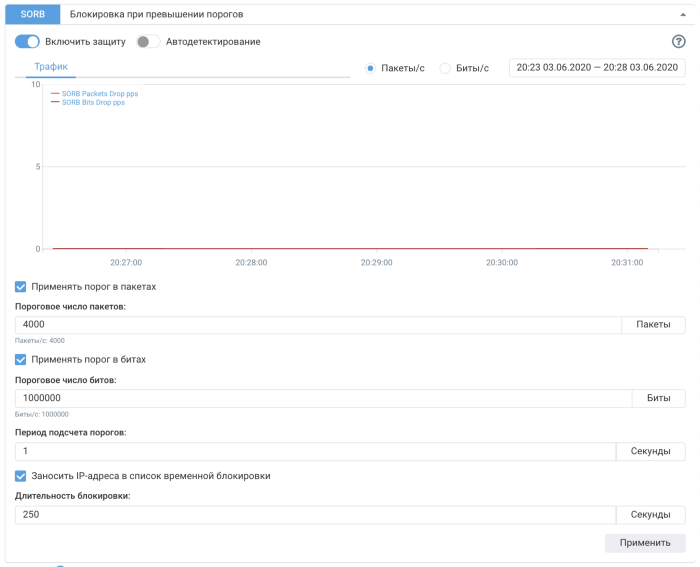Toggle the SORB Packets Drop pps legend entry

tap(99, 94)
